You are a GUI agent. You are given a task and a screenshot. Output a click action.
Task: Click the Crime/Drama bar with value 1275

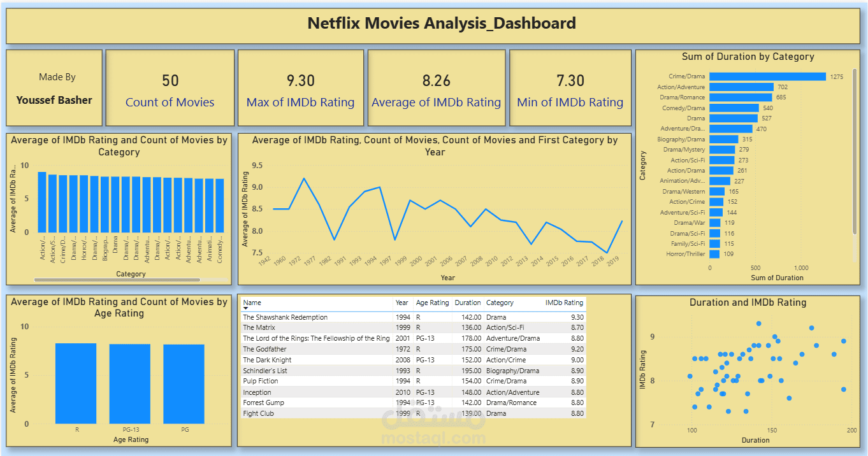tap(767, 76)
